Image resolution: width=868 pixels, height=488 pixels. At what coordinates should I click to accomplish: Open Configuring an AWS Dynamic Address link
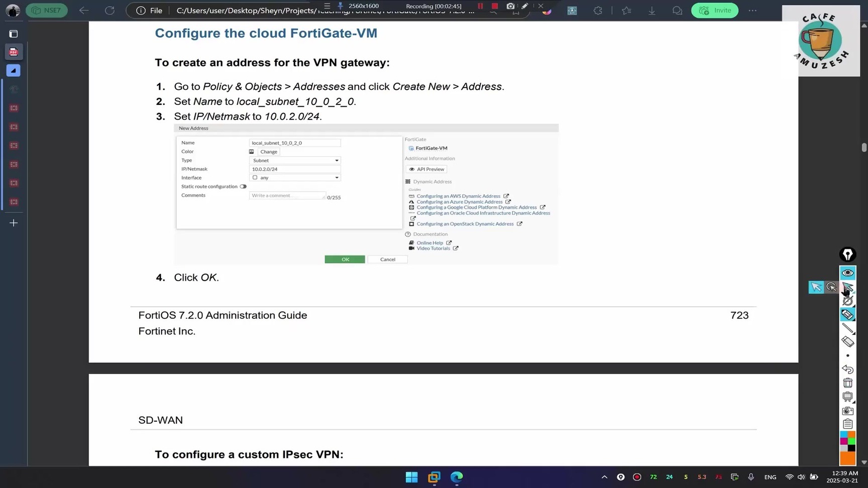pyautogui.click(x=459, y=196)
